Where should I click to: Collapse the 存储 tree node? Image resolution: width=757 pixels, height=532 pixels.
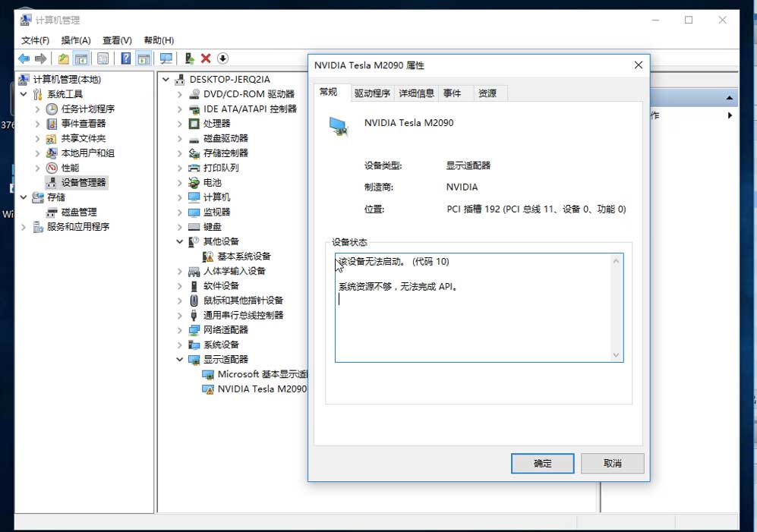(24, 197)
